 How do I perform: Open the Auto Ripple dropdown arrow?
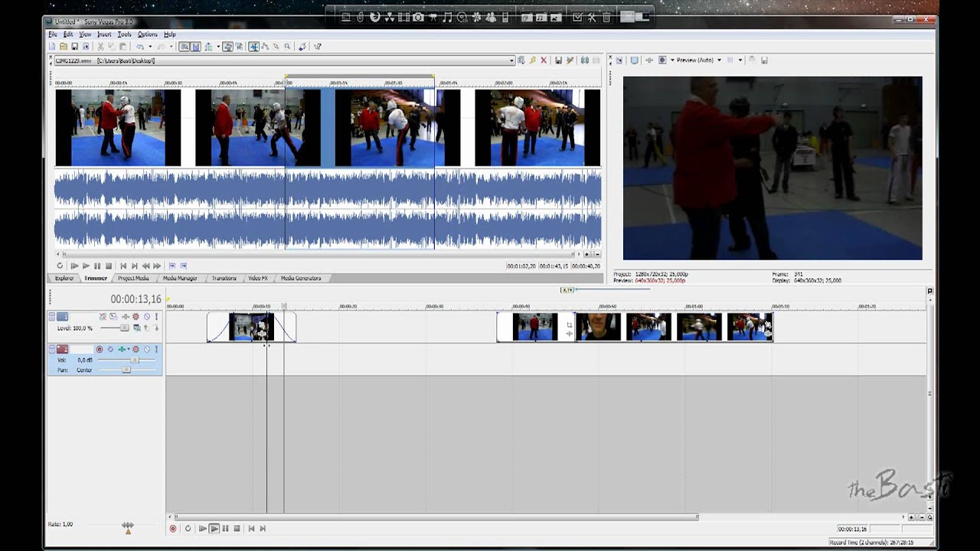click(x=218, y=47)
